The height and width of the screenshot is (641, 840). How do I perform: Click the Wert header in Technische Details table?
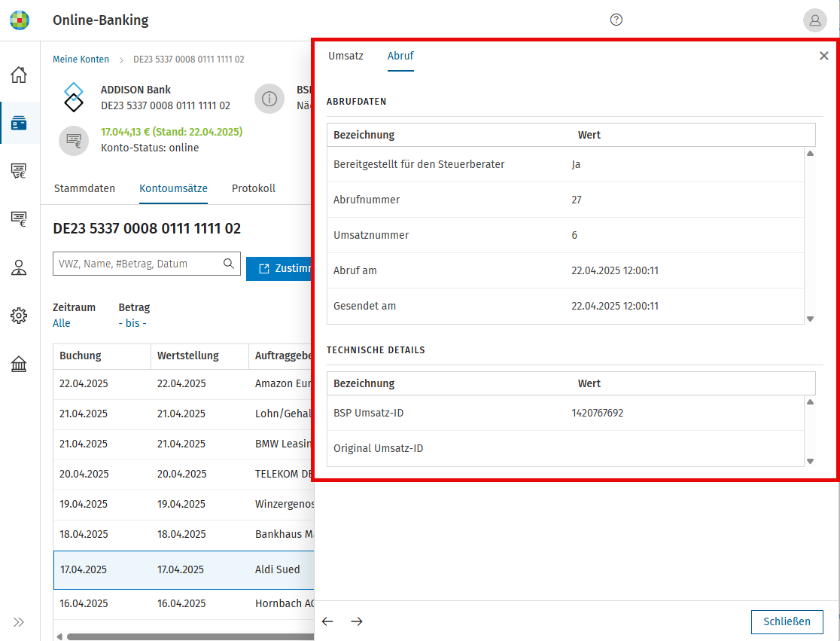coord(589,383)
